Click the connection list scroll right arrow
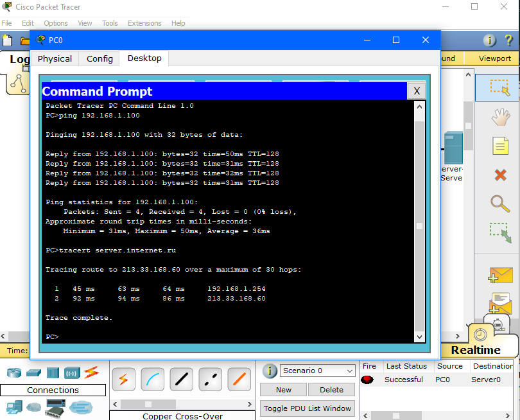 coord(249,404)
